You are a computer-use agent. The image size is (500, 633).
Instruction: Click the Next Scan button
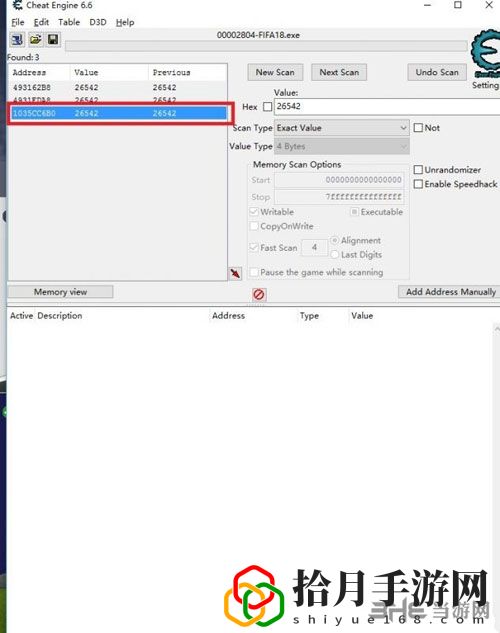click(x=339, y=72)
